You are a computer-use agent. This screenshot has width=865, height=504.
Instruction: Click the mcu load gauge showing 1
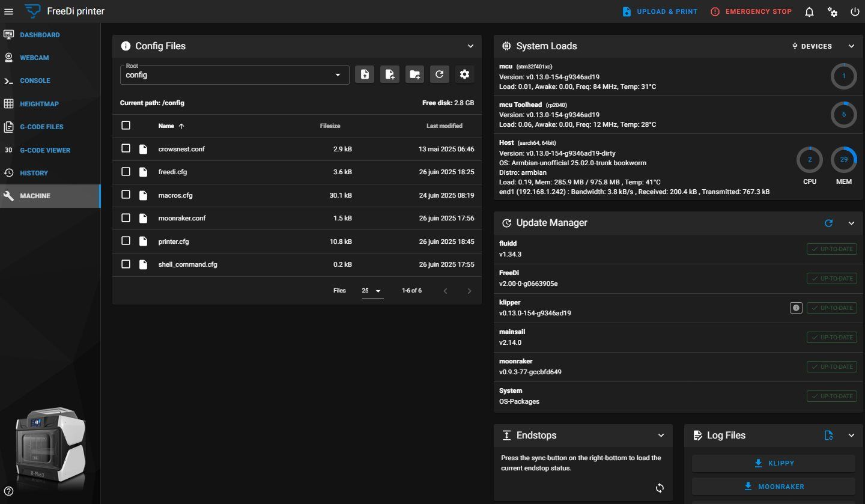click(x=844, y=76)
